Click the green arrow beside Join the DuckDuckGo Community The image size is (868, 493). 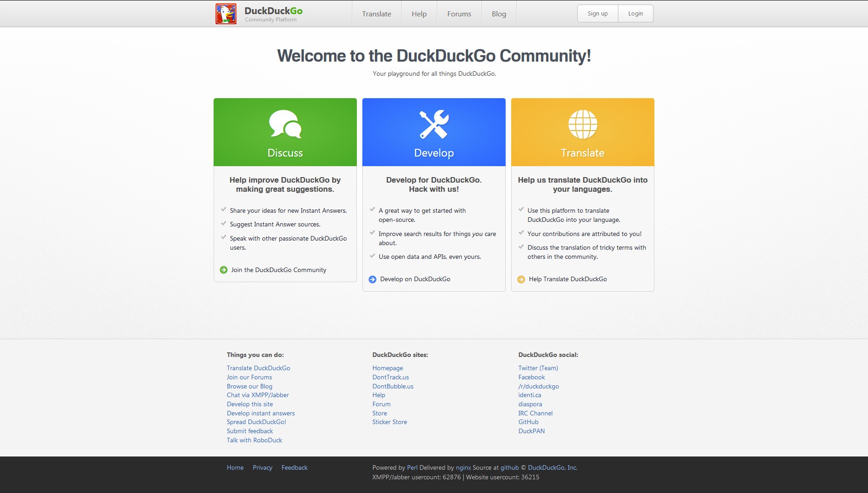click(x=224, y=270)
